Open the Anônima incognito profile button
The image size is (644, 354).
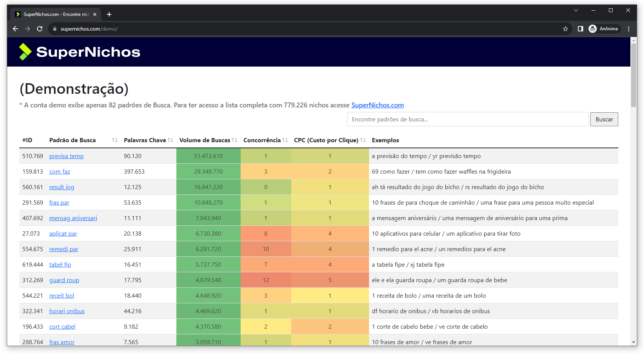click(x=604, y=29)
